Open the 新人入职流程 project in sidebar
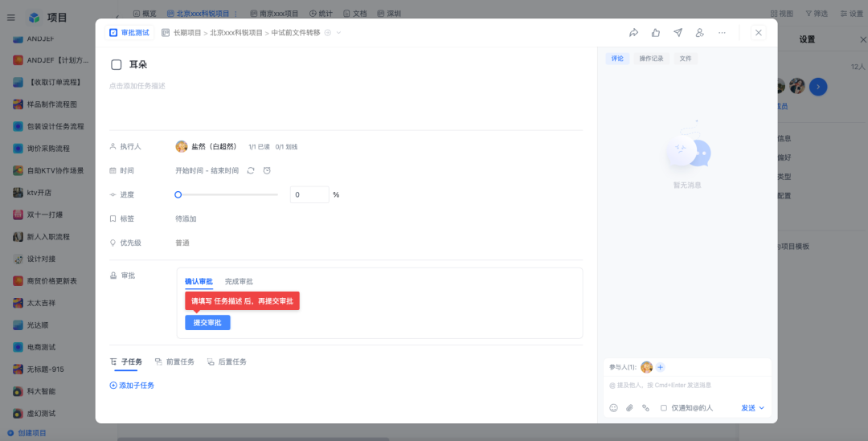 [x=49, y=237]
